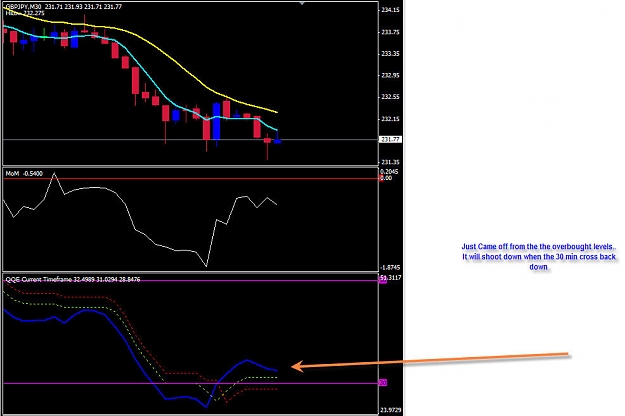Click the 233.35 price scale value

(x=391, y=54)
